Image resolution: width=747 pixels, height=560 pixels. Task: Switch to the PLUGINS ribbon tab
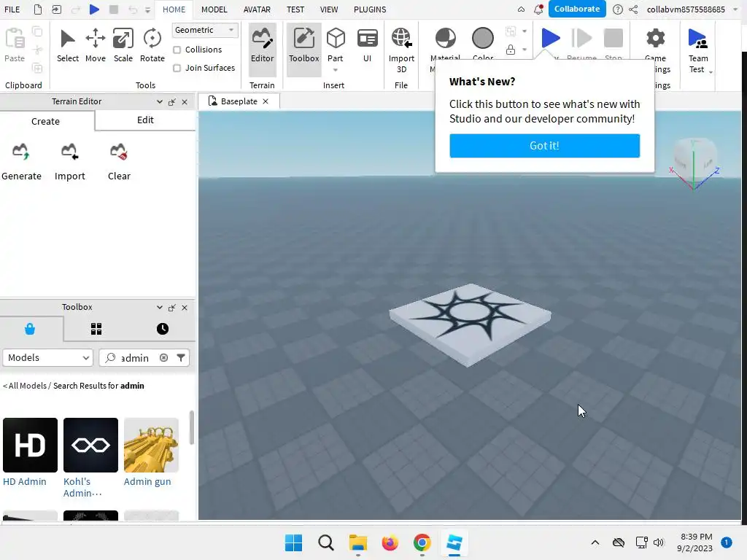click(370, 9)
